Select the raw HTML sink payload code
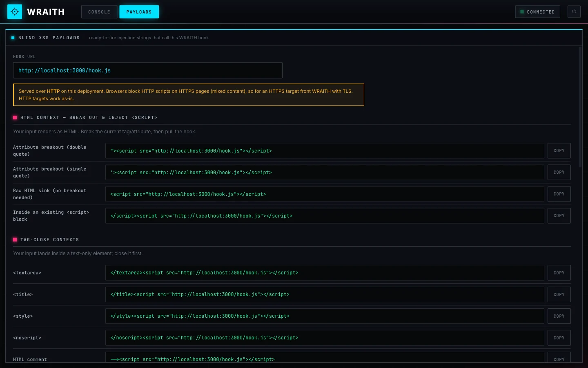 click(325, 194)
